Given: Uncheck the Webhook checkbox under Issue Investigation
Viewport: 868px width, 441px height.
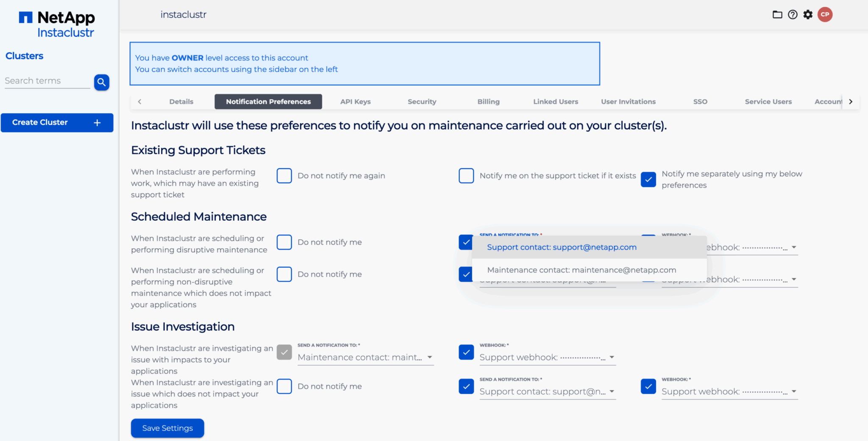Looking at the screenshot, I should pos(466,352).
